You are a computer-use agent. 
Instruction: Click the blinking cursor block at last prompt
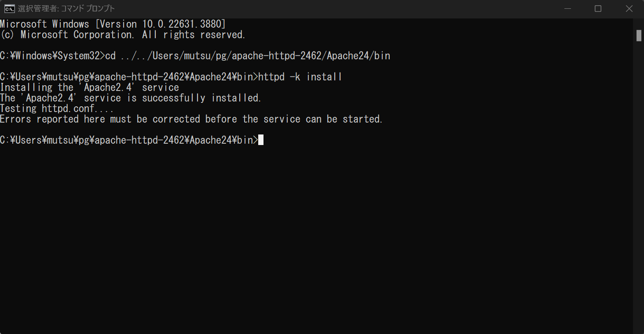pyautogui.click(x=261, y=140)
